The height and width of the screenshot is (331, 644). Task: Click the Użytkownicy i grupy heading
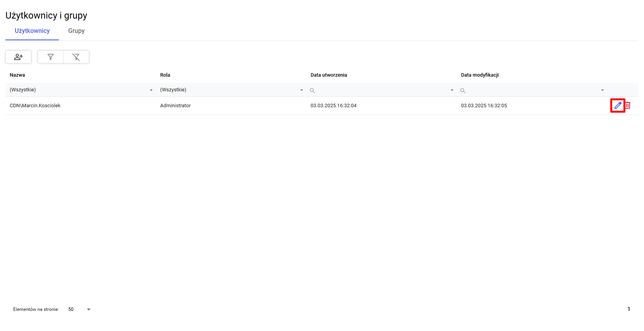[x=46, y=15]
